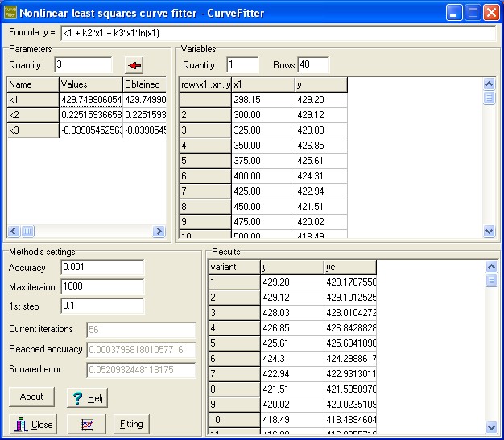Screen dimensions: 504x440
Task: Maximize the CurveFitter window
Action: click(473, 13)
